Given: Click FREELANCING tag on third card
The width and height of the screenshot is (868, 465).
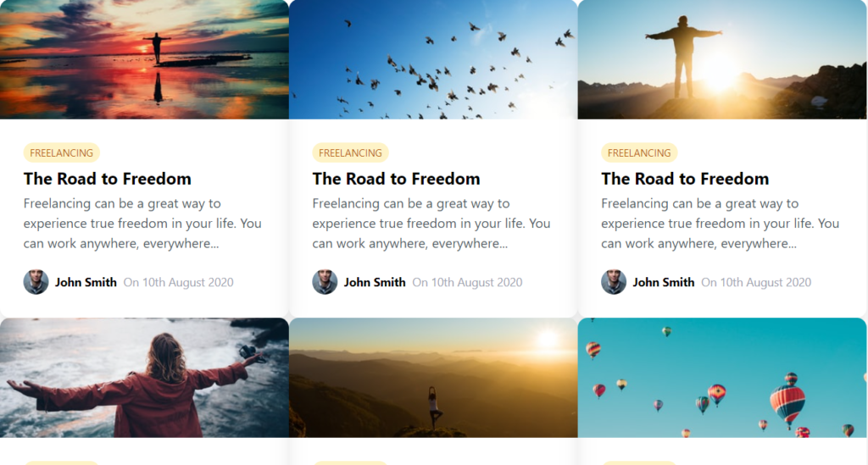Looking at the screenshot, I should coord(639,152).
